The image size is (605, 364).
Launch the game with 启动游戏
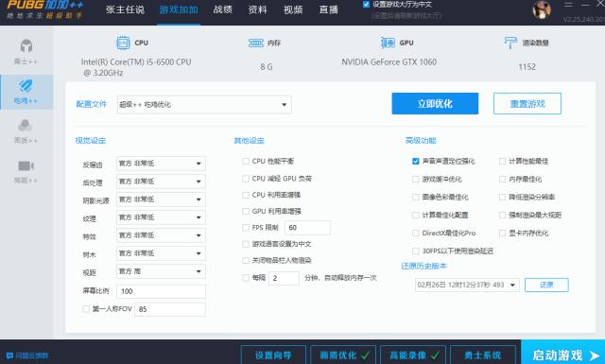click(563, 352)
